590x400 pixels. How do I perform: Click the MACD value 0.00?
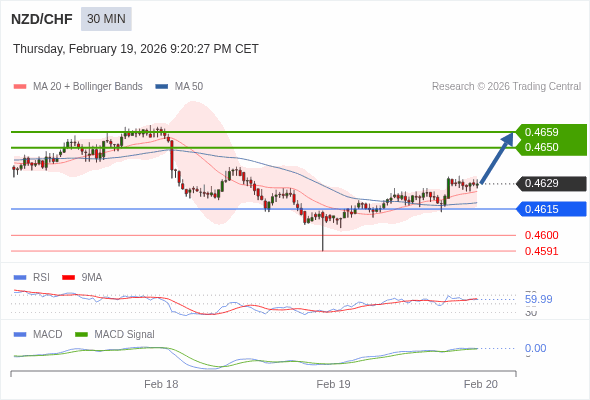tap(535, 348)
